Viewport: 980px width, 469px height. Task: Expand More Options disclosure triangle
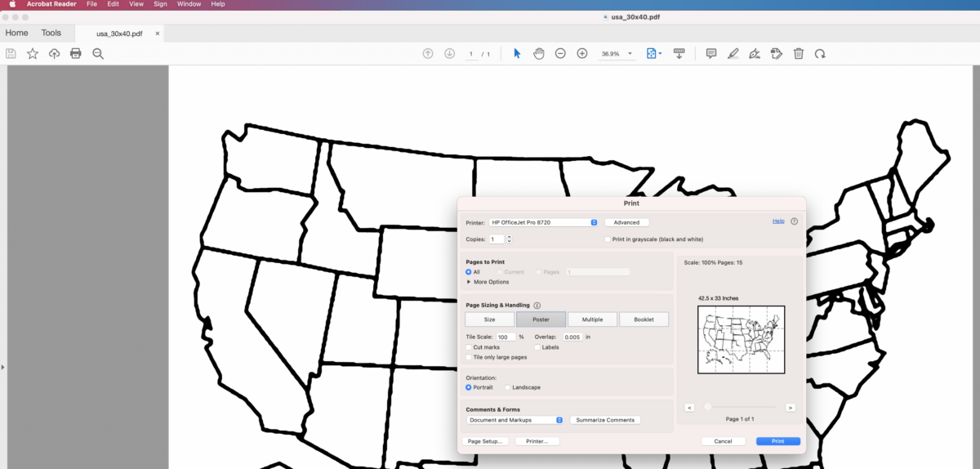coord(469,282)
